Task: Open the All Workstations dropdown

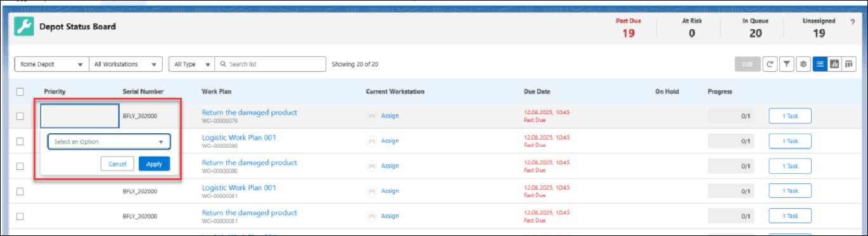Action: point(125,64)
